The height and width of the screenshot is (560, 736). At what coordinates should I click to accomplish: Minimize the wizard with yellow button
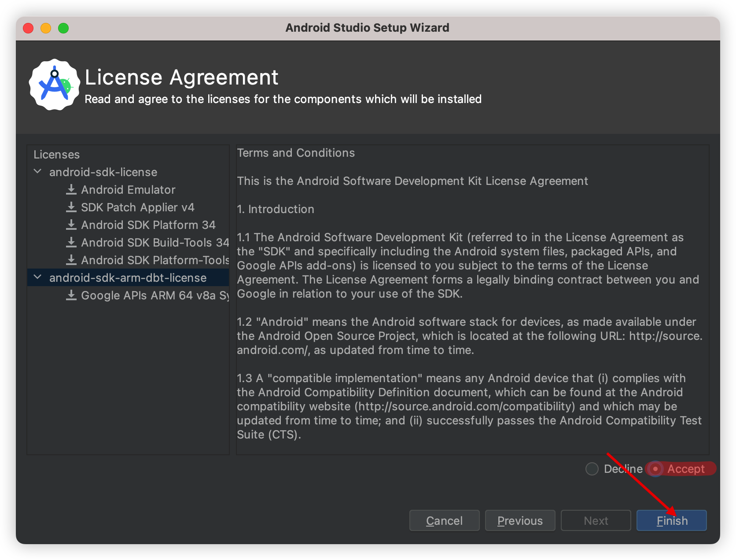46,28
